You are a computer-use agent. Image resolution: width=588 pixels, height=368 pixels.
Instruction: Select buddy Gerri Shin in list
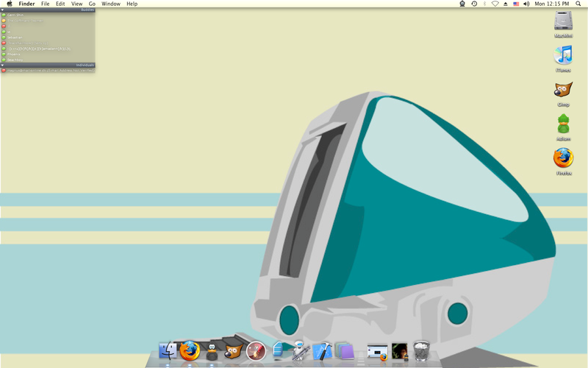click(x=48, y=15)
